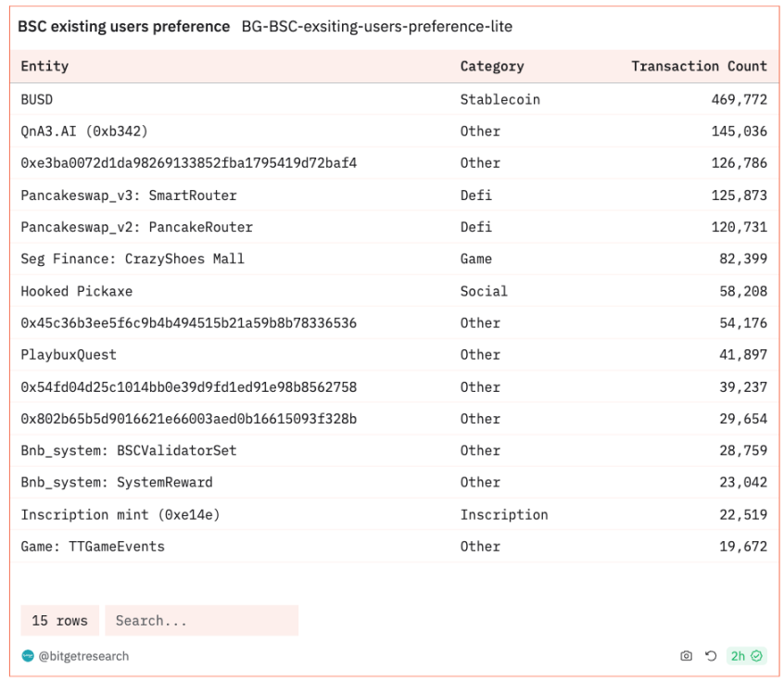The image size is (784, 682).
Task: Open the BSC existing users preference title
Action: pos(123,27)
